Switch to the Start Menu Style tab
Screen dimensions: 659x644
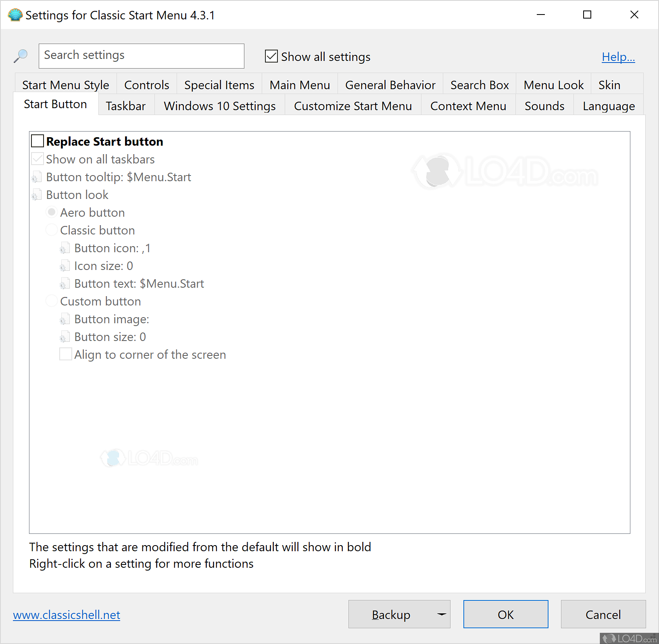[66, 85]
